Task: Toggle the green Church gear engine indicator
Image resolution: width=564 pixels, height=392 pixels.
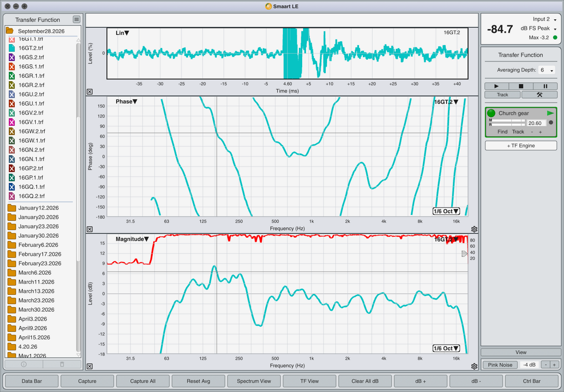Action: pos(491,113)
